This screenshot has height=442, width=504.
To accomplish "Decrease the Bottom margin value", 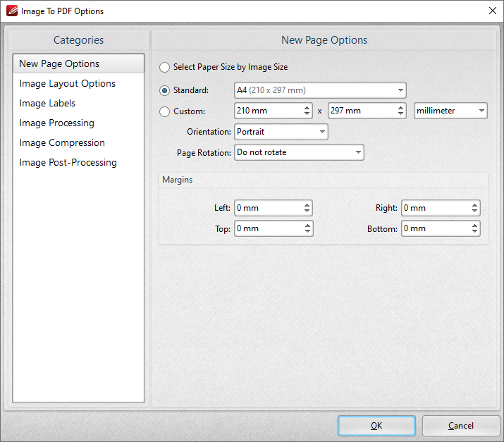I will pyautogui.click(x=475, y=232).
